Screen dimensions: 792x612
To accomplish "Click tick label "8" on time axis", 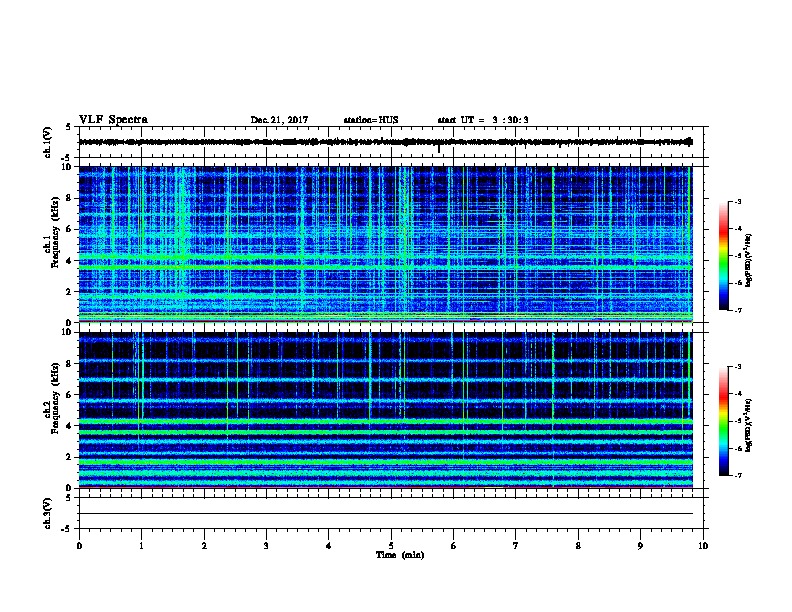I will pyautogui.click(x=578, y=546).
